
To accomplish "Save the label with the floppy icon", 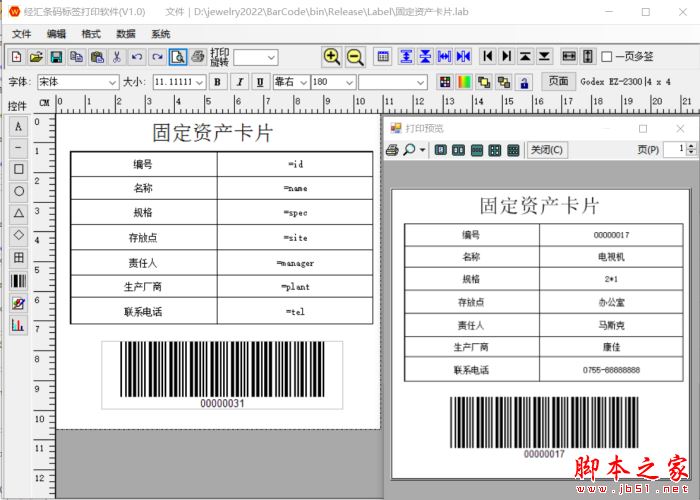I will tap(56, 57).
